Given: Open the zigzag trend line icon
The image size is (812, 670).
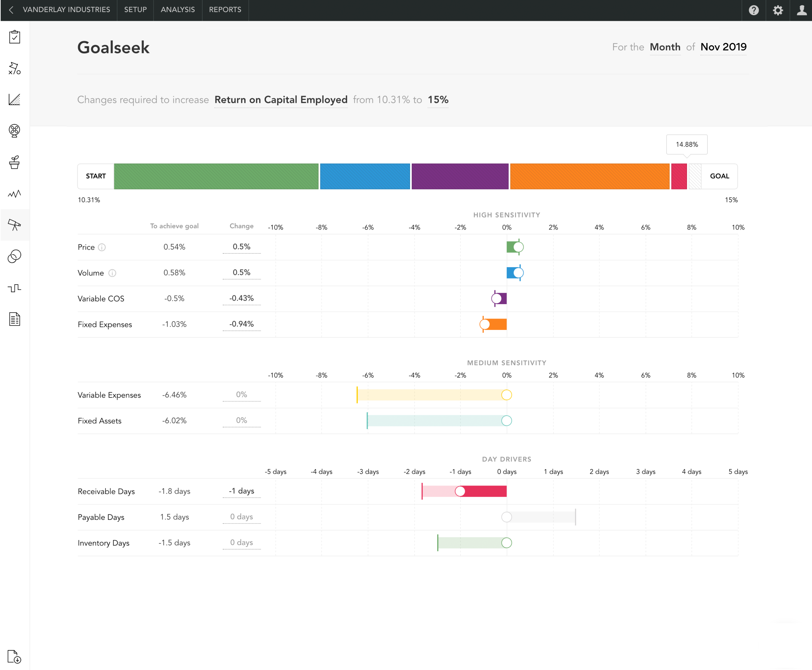Looking at the screenshot, I should pos(15,194).
